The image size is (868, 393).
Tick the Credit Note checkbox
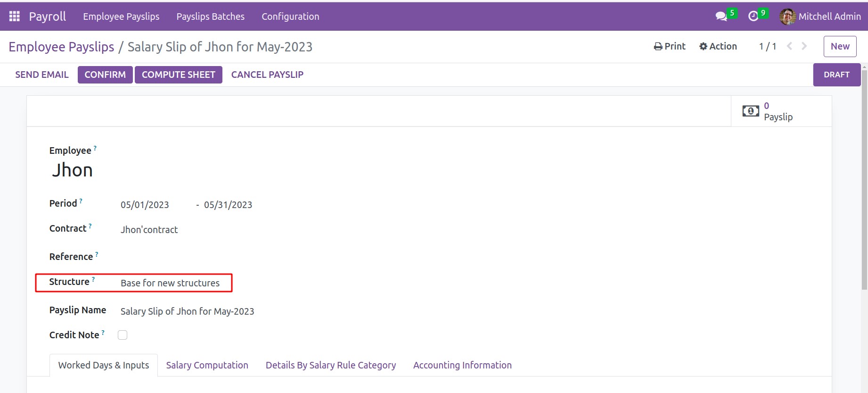(123, 335)
